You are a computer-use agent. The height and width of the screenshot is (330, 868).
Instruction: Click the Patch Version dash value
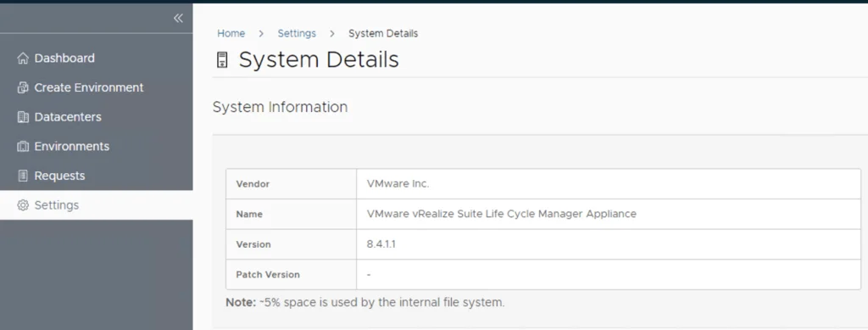369,275
